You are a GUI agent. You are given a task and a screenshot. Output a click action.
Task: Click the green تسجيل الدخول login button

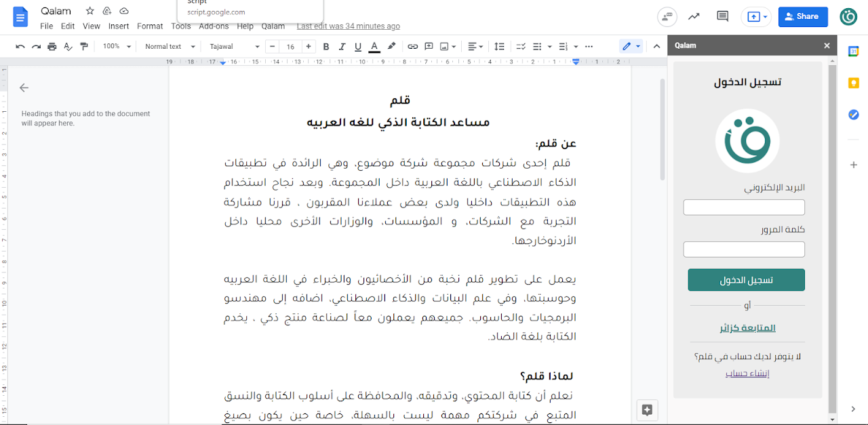[746, 280]
